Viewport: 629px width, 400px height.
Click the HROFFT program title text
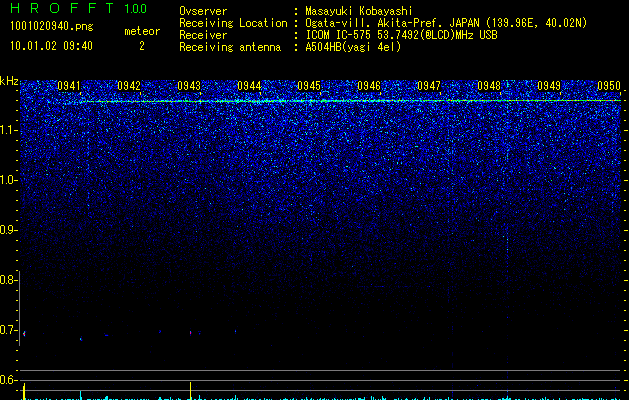(63, 8)
